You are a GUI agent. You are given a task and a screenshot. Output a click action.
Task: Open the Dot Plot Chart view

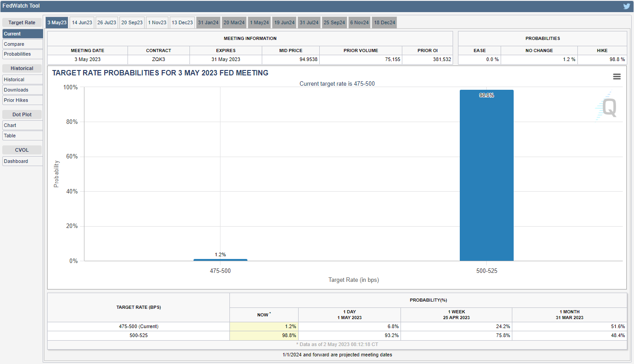coord(22,125)
